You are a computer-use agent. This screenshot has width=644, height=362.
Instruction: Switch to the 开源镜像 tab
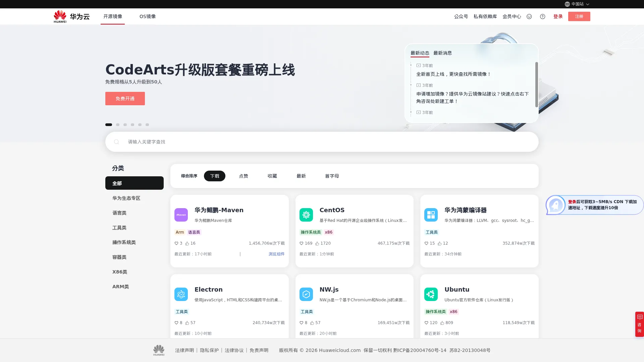coord(113,16)
